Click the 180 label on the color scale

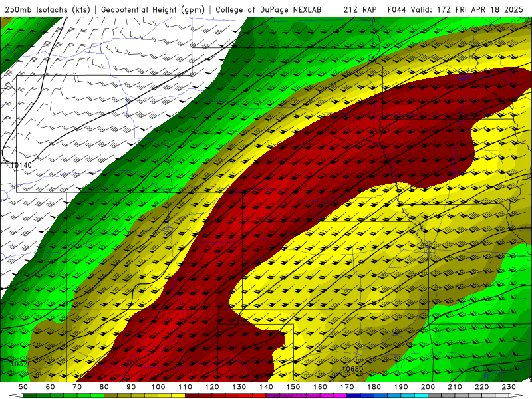click(374, 387)
